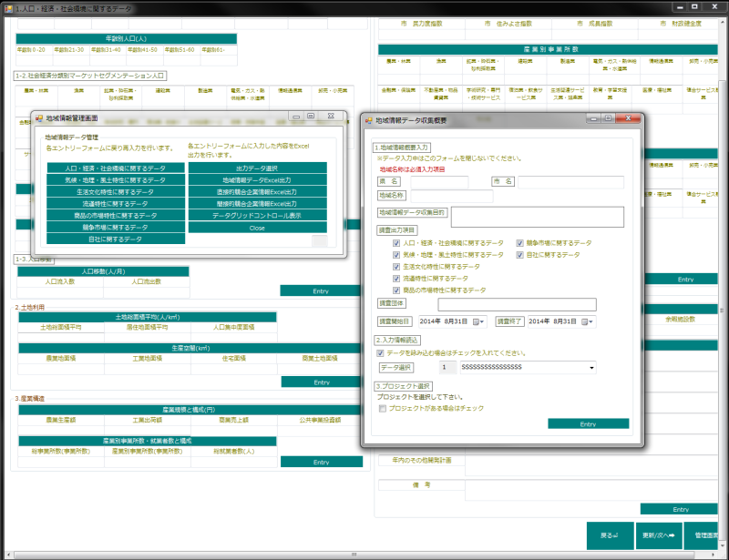Uncheck the 商品の市場特性に関するデータ checkbox

396,290
